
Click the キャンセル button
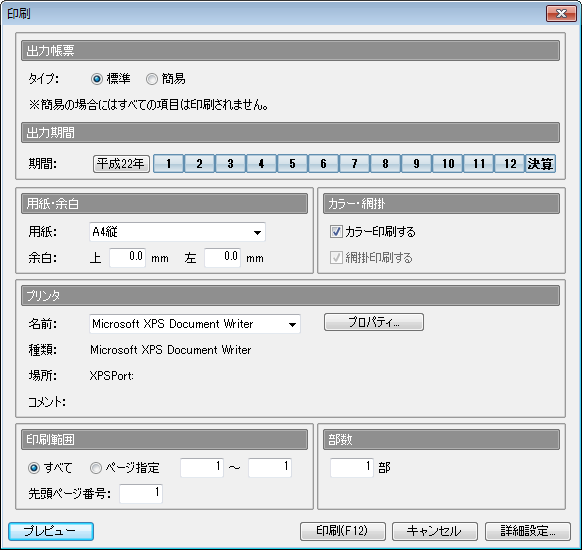(435, 531)
